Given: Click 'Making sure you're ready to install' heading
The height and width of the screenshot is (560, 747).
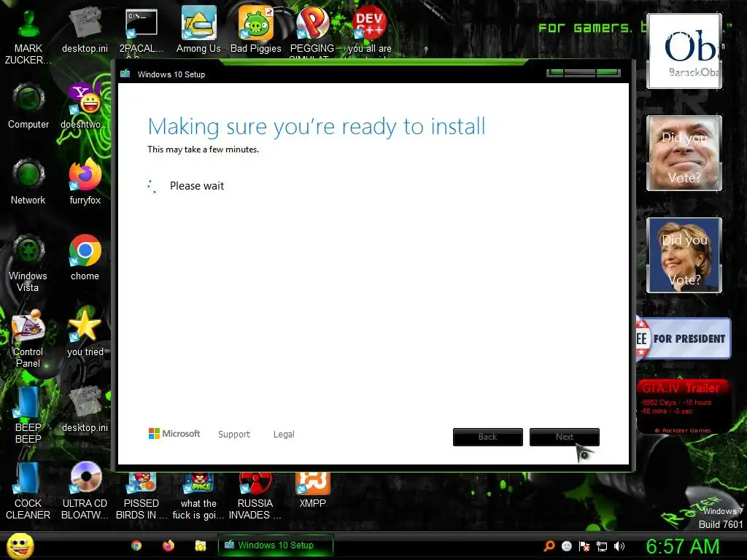Looking at the screenshot, I should 317,127.
